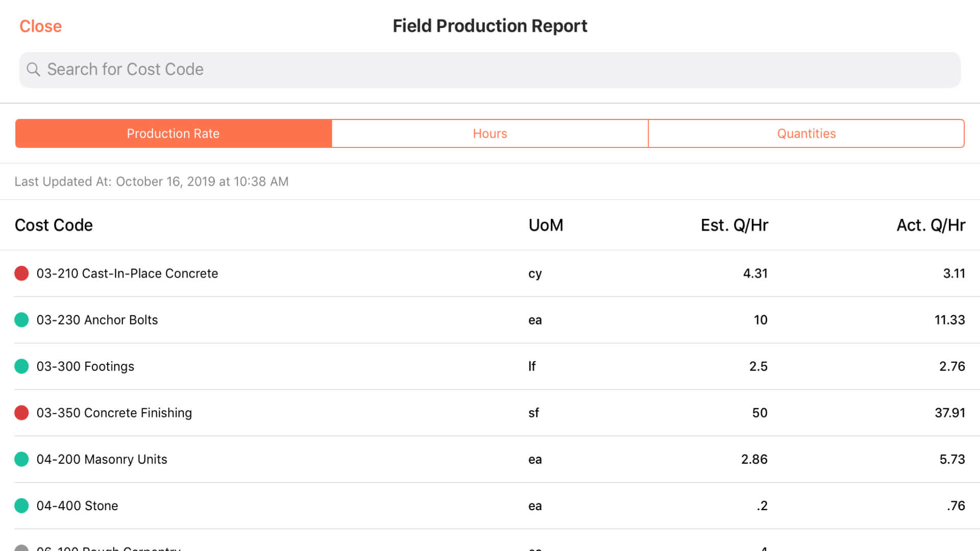This screenshot has height=551, width=980.
Task: Select the 03-300 Footings cost code
Action: coord(85,366)
